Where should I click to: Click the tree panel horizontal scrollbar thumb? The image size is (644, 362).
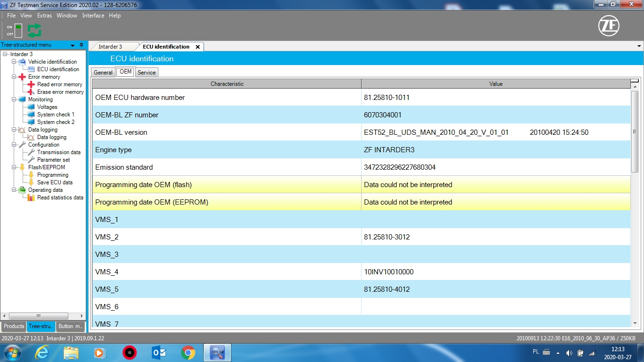click(x=39, y=316)
